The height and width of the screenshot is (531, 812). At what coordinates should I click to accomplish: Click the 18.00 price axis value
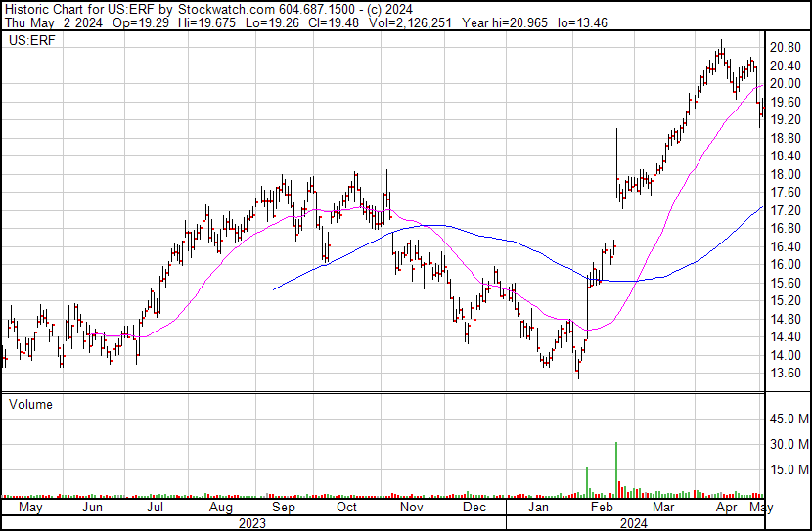click(786, 174)
